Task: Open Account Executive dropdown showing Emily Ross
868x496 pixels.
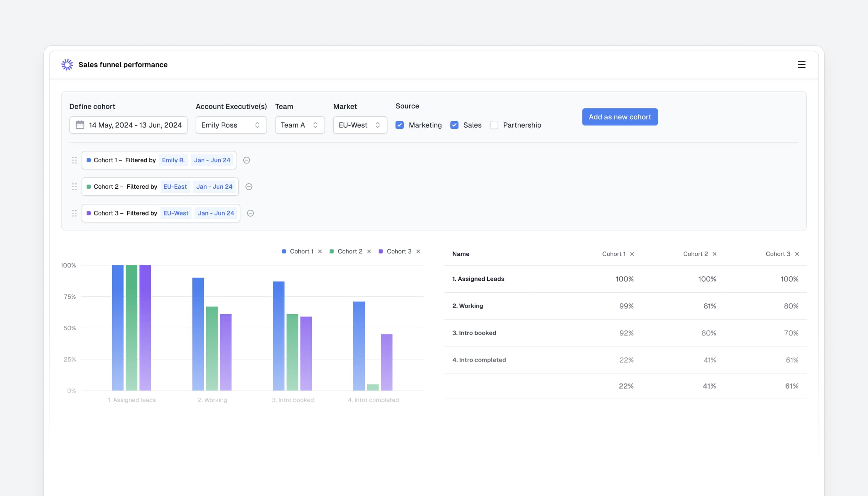Action: point(231,125)
